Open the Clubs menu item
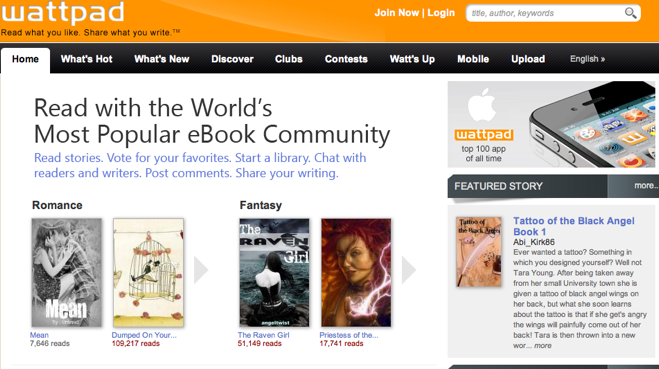This screenshot has width=659, height=369. [x=289, y=59]
